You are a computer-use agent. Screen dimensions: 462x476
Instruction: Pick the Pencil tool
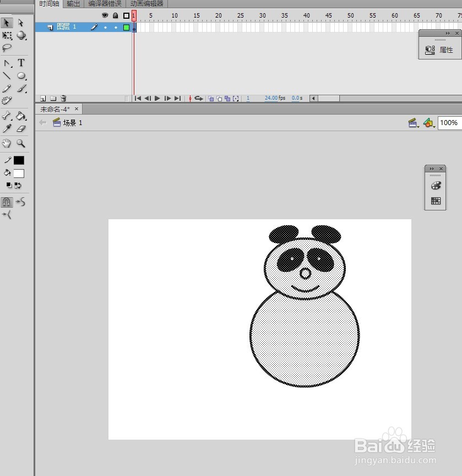point(7,89)
